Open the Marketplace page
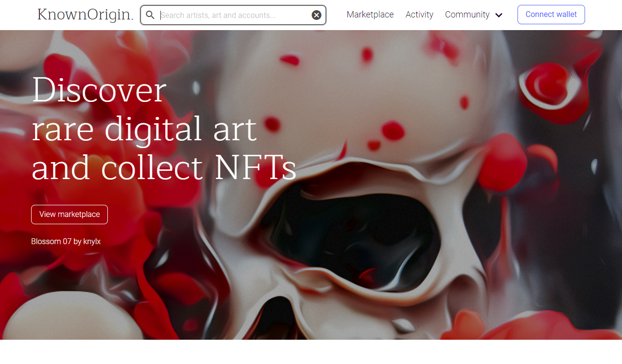The height and width of the screenshot is (364, 622). tap(370, 15)
